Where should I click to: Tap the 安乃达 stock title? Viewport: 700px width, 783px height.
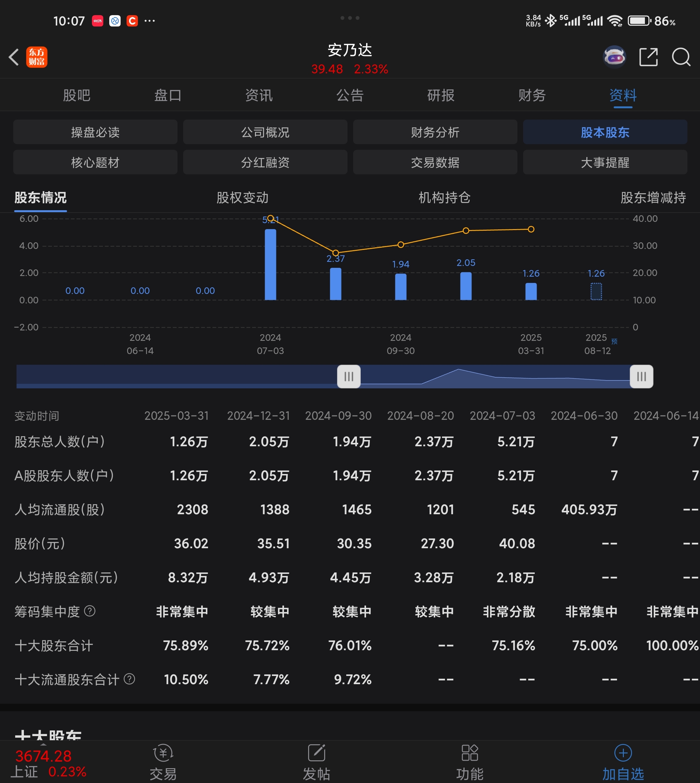350,50
